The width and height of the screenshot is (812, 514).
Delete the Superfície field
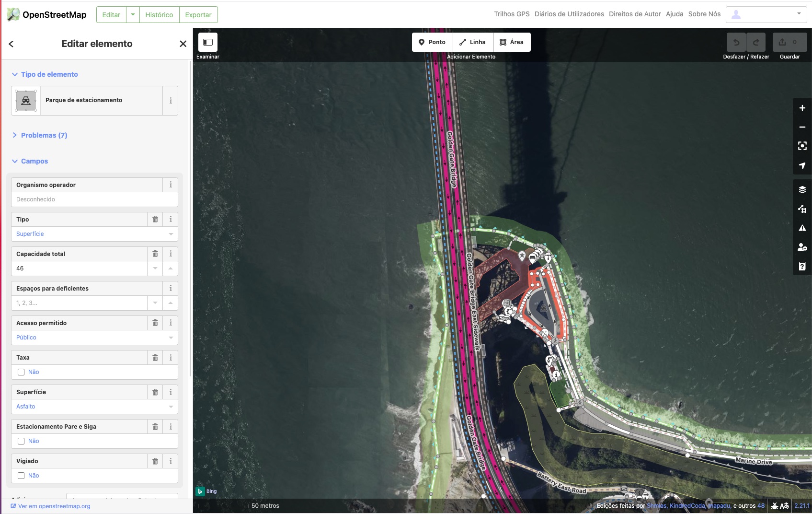155,392
